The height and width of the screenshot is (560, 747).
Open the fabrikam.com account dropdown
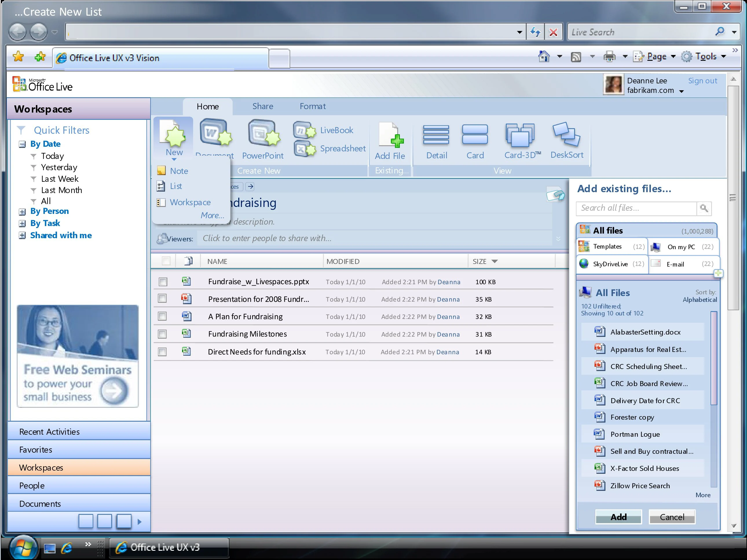click(682, 91)
